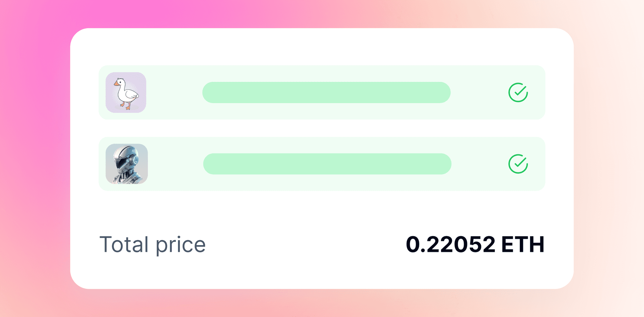Open the silver robot helmet NFT image
644x317 pixels.
126,164
